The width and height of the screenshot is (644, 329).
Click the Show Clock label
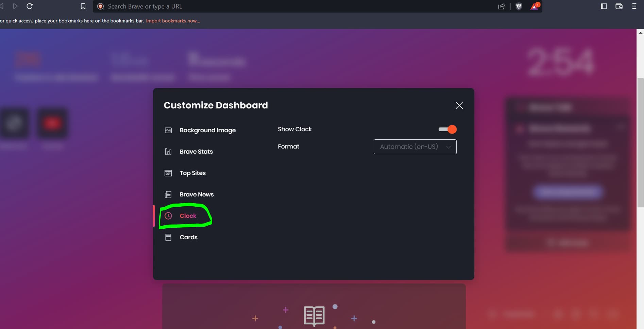294,129
